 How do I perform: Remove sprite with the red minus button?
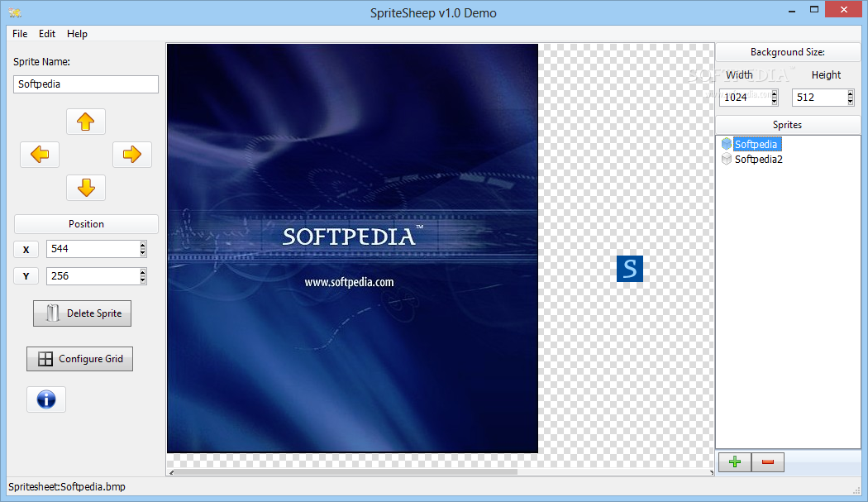[768, 461]
